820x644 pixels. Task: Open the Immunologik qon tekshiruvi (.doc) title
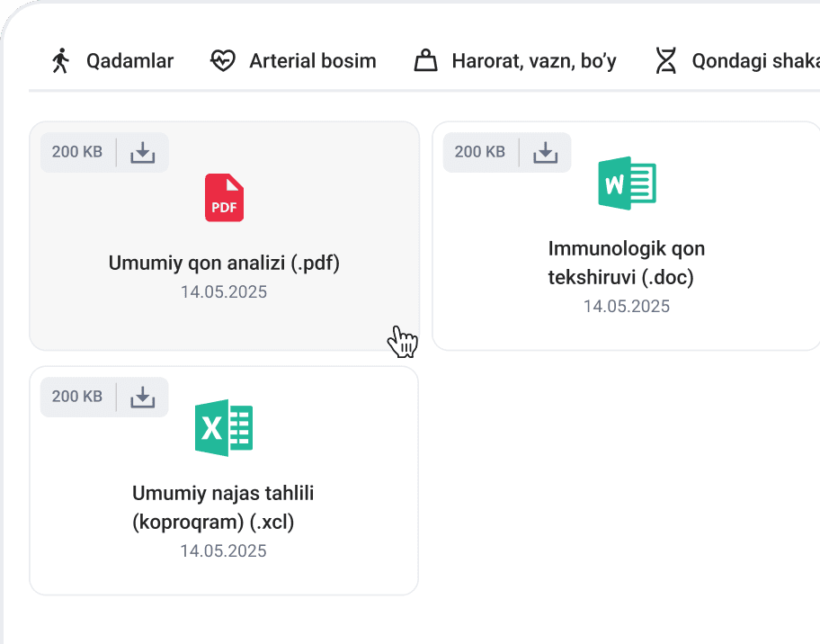click(x=626, y=263)
